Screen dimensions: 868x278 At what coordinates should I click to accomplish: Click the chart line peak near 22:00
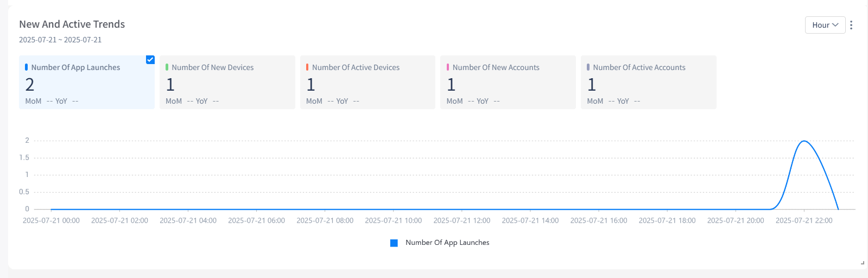[804, 141]
